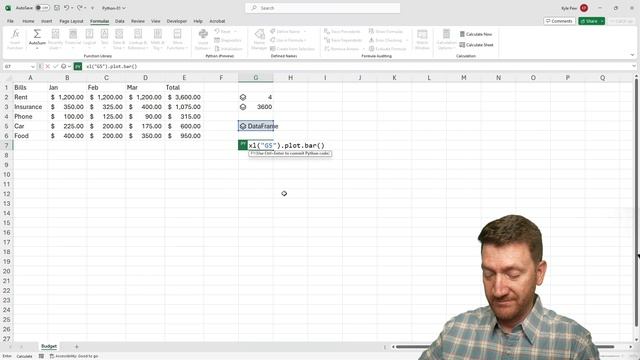640x360 pixels.
Task: Select the DataFrame cell in G5
Action: [256, 126]
